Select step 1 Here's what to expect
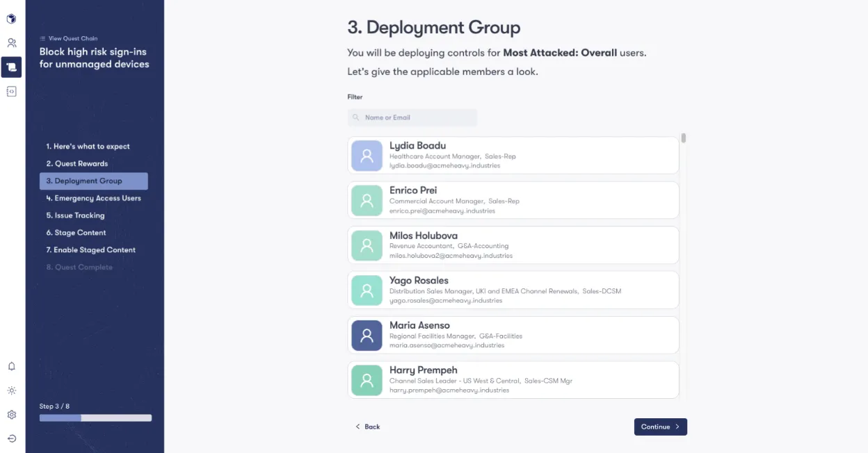Screen dimensions: 868x453 [88, 146]
